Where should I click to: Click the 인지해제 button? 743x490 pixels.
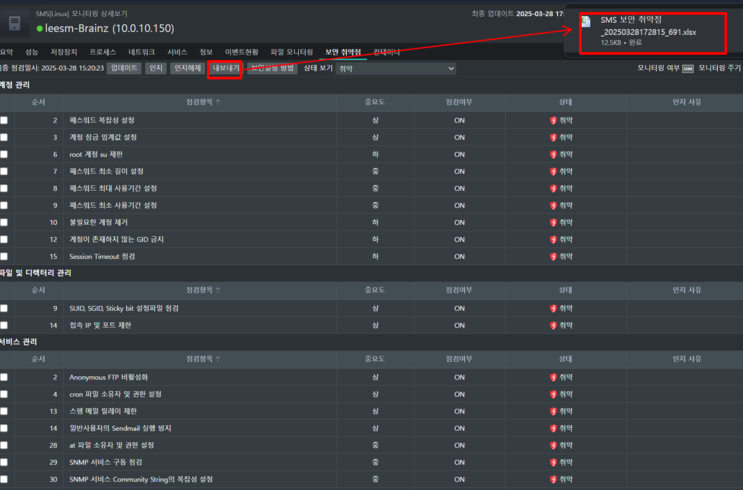coord(187,68)
